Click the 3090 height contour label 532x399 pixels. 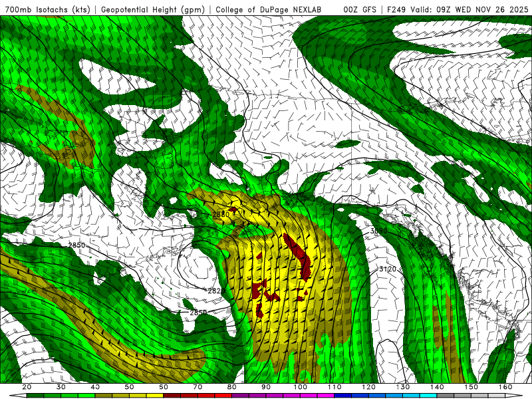pyautogui.click(x=378, y=231)
